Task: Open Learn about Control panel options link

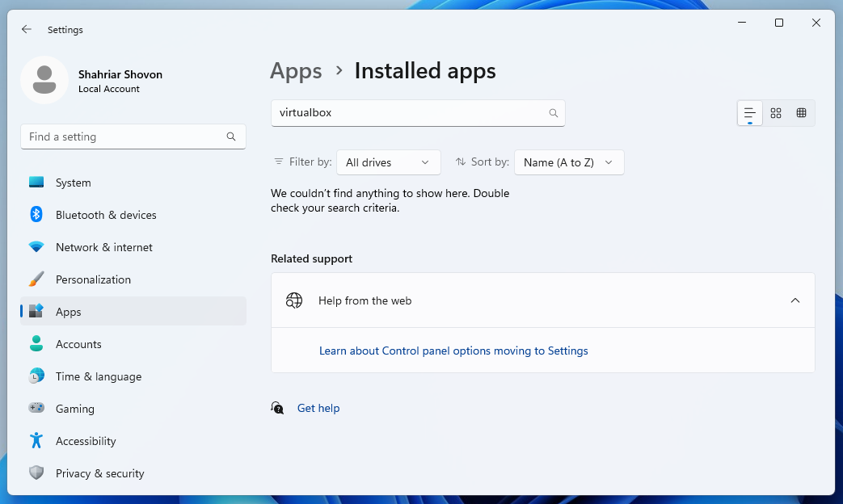Action: [453, 351]
